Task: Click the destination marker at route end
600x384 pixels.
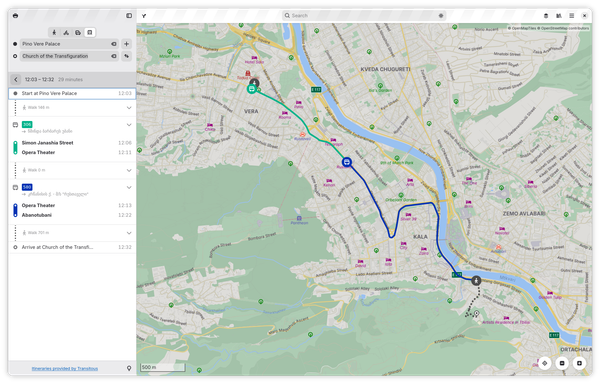Action: click(476, 314)
